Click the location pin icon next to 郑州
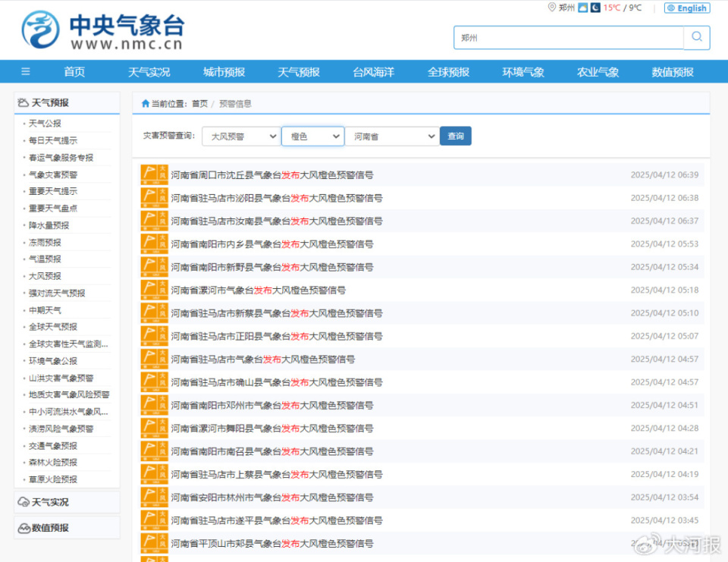The height and width of the screenshot is (562, 728). 552,8
